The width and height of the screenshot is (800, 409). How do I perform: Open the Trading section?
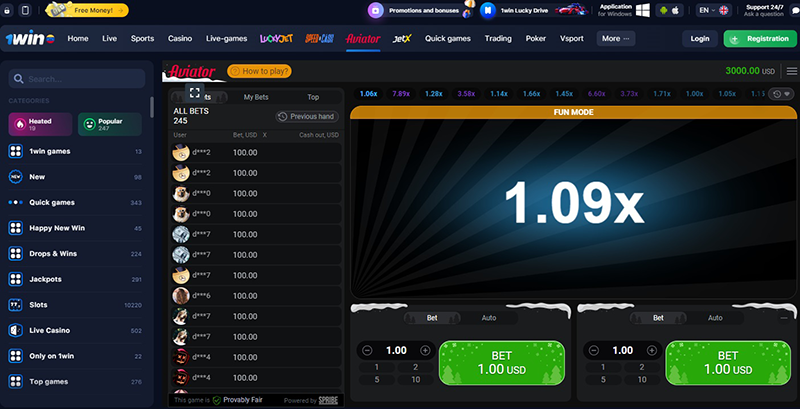498,38
